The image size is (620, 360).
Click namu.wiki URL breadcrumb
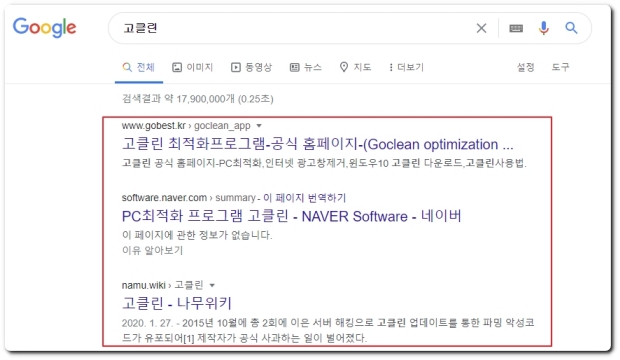[x=162, y=285]
